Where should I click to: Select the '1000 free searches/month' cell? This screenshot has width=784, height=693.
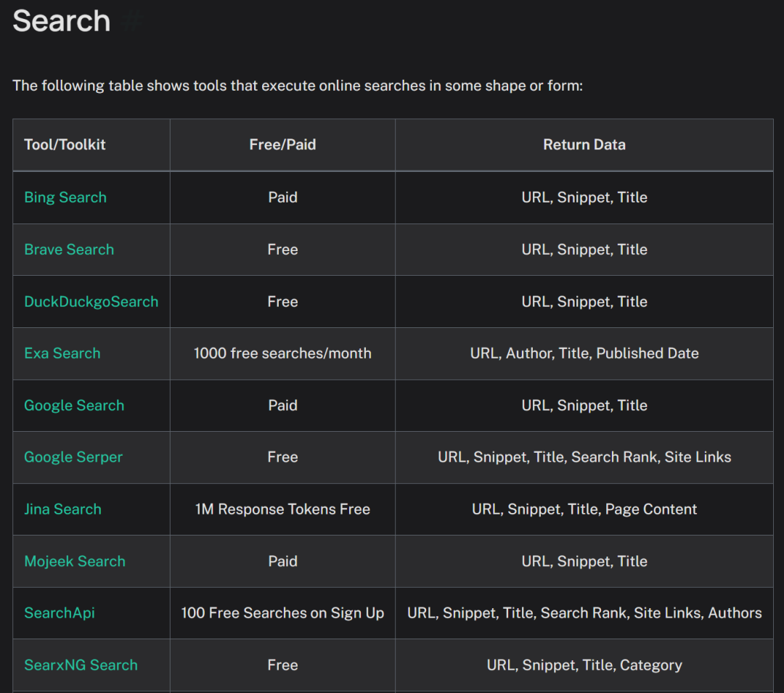click(282, 353)
